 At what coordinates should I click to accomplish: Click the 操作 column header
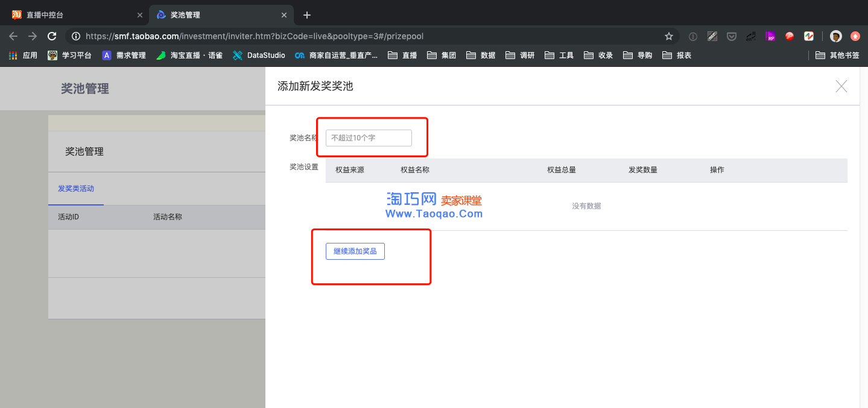717,170
